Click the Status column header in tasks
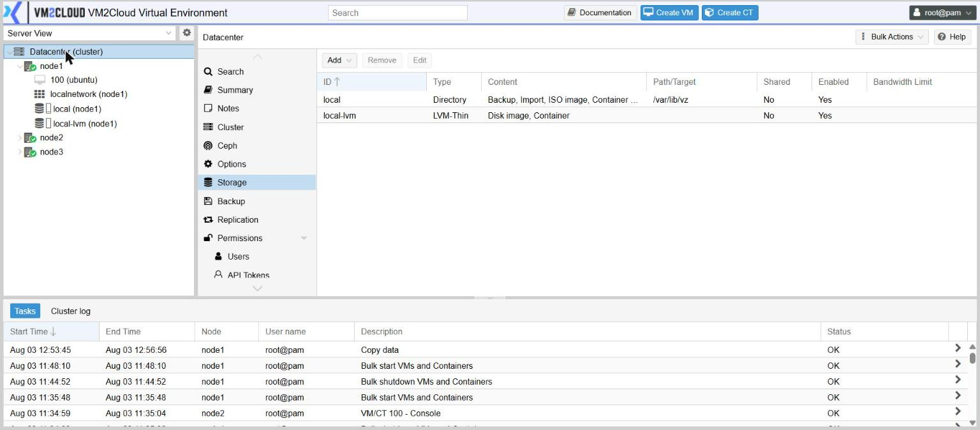980x430 pixels. [x=884, y=331]
